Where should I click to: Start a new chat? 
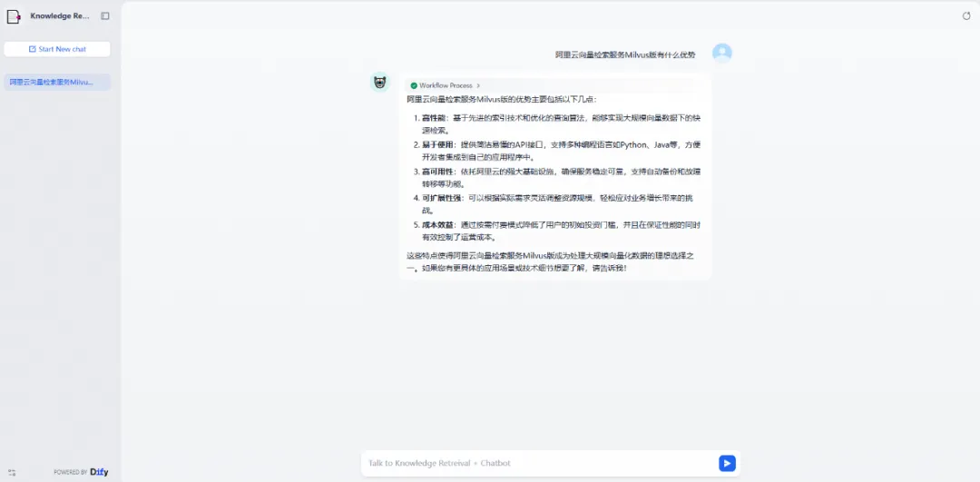pos(57,49)
